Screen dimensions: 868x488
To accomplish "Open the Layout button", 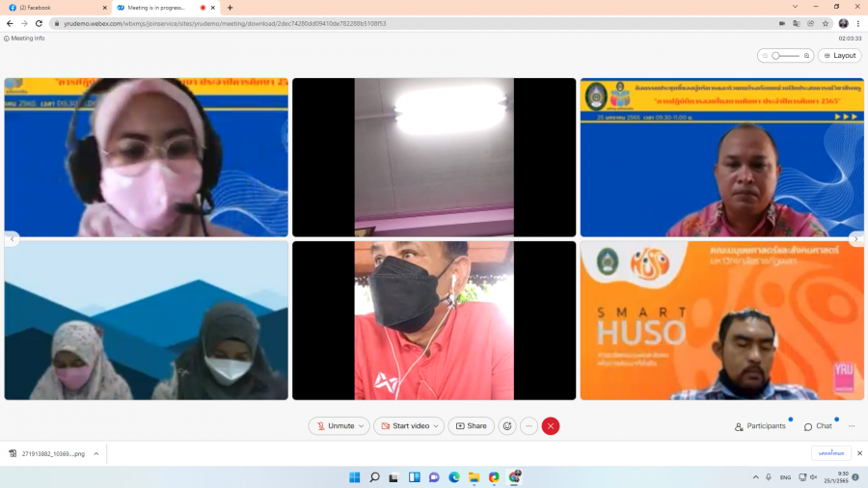I will (x=839, y=56).
